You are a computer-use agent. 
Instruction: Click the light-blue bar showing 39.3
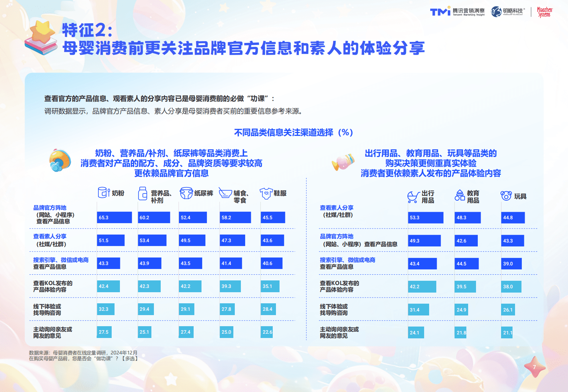230,286
